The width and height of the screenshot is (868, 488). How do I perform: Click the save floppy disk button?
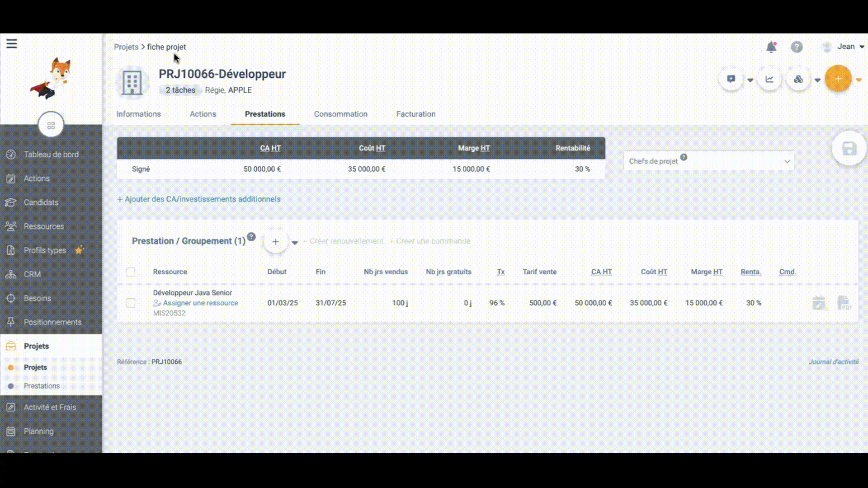[x=849, y=149]
